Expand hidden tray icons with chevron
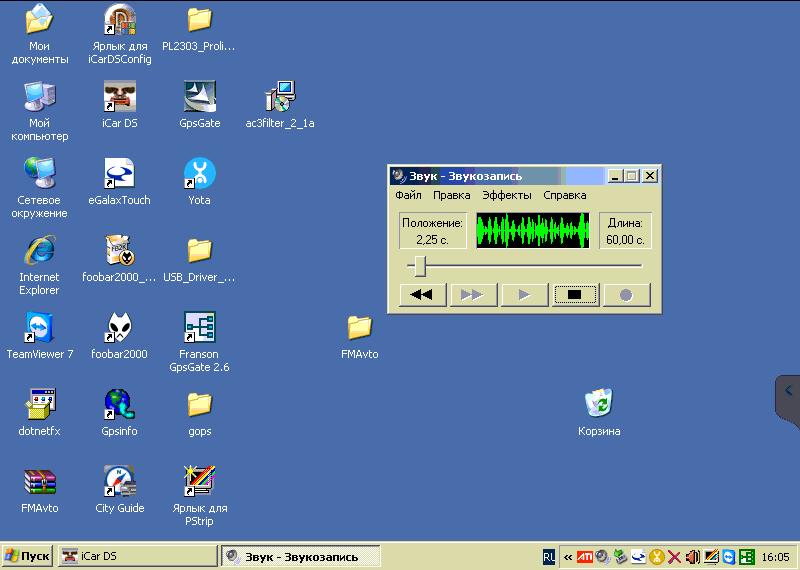 pos(568,557)
